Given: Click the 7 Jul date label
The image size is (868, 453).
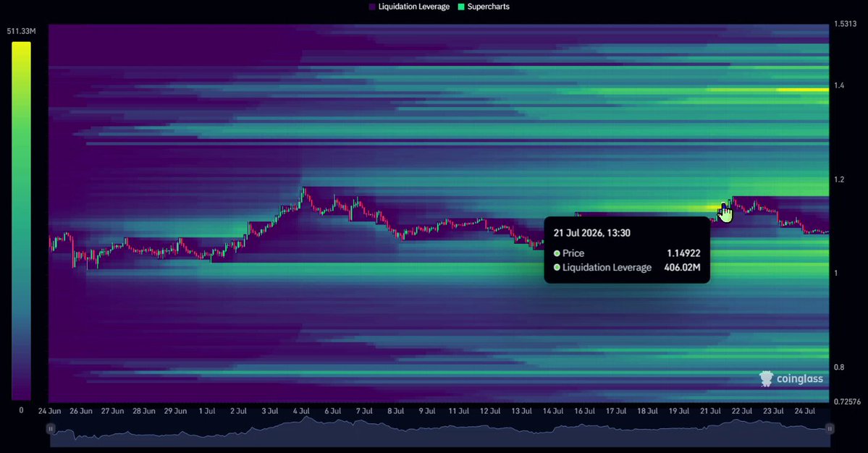Looking at the screenshot, I should (x=364, y=411).
